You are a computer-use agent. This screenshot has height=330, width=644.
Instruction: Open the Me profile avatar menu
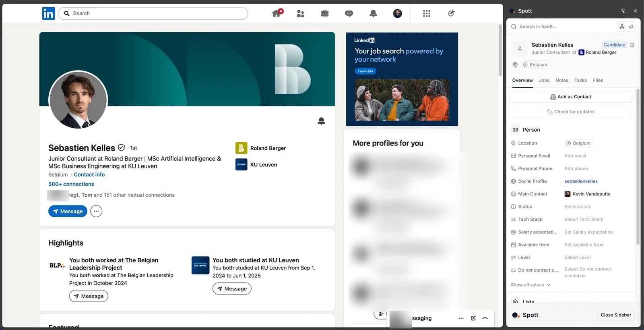[x=397, y=14]
